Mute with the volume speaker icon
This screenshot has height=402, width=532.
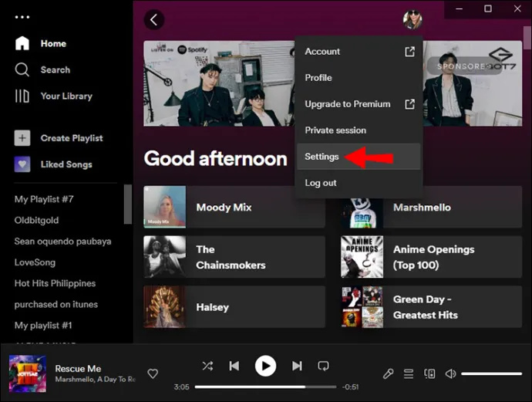(450, 373)
